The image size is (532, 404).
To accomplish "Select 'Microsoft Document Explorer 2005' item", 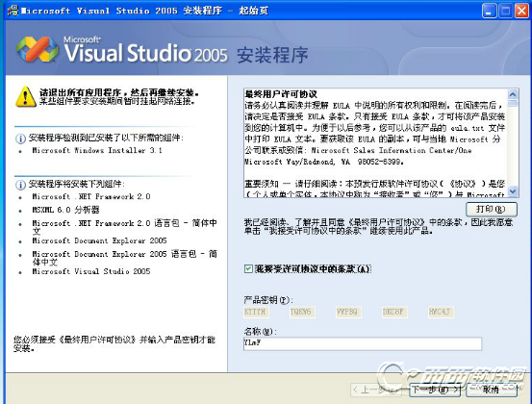I will (x=99, y=240).
